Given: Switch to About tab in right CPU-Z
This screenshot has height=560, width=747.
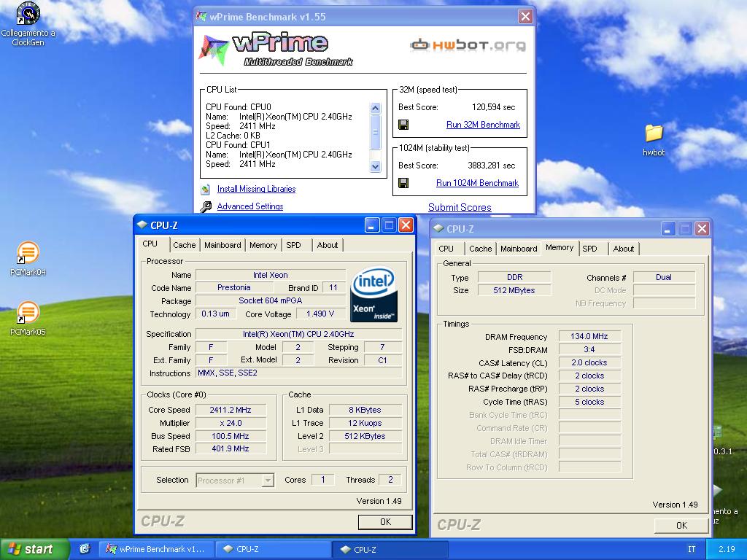Looking at the screenshot, I should (624, 249).
